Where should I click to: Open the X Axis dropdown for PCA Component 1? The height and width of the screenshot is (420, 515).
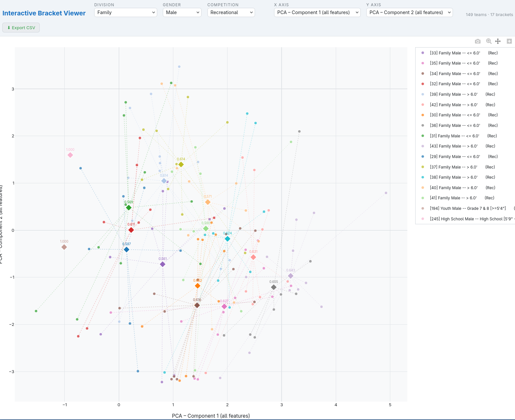pyautogui.click(x=317, y=12)
